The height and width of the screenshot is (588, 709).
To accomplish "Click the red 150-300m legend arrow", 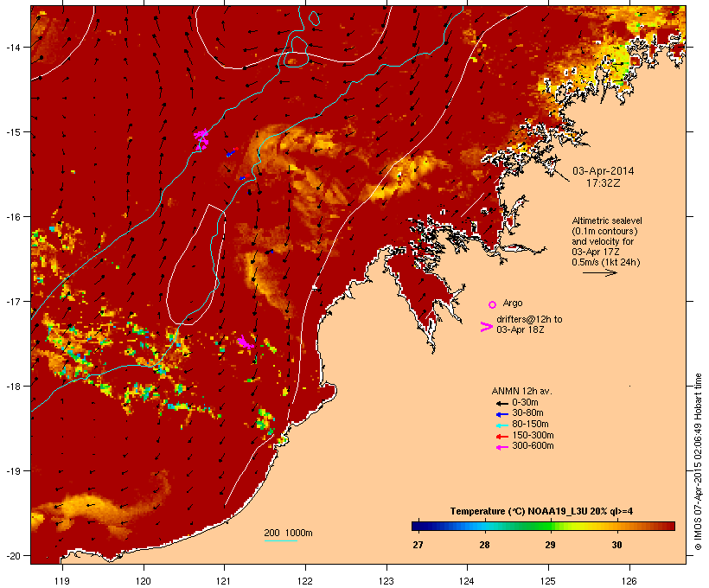I will coord(501,437).
